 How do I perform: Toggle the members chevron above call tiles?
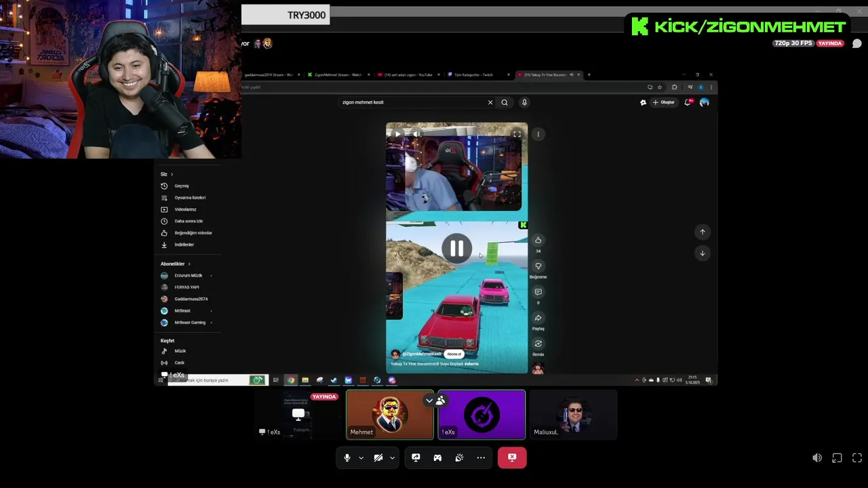429,401
